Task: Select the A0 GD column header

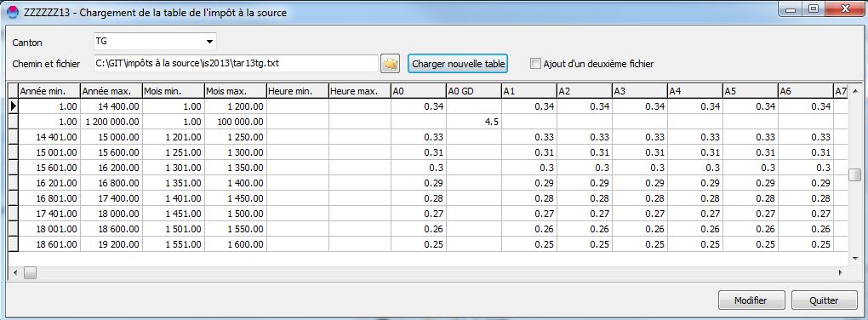Action: pos(473,91)
